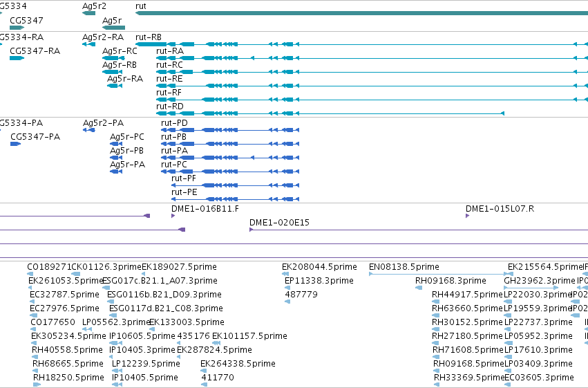Select the rut-PD protein label
Image resolution: width=588 pixels, height=388 pixels.
174,123
